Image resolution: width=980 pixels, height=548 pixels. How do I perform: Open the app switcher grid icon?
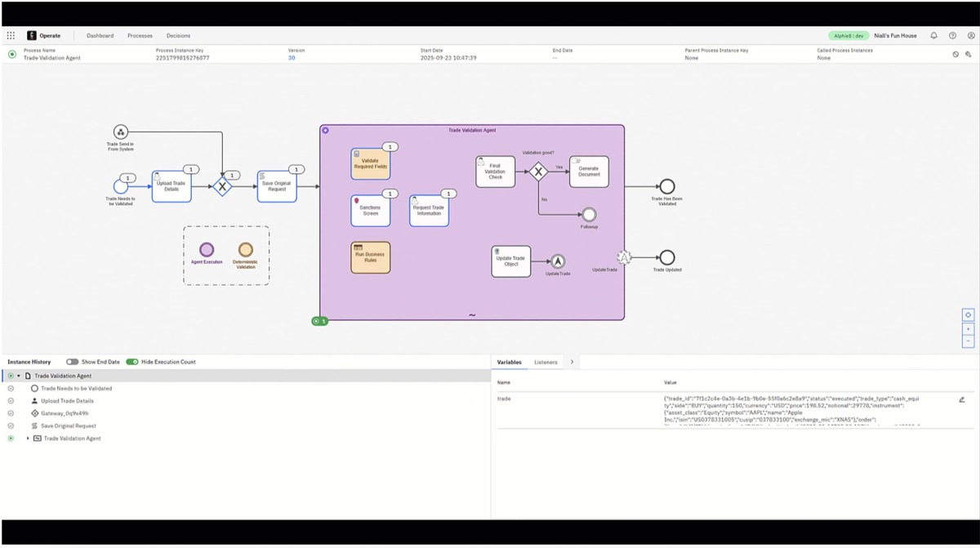(11, 36)
